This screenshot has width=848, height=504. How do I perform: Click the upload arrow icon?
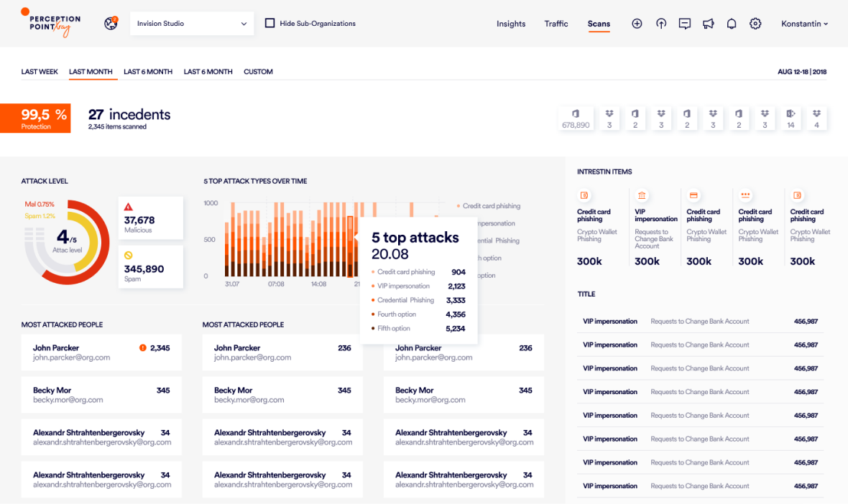pos(660,23)
